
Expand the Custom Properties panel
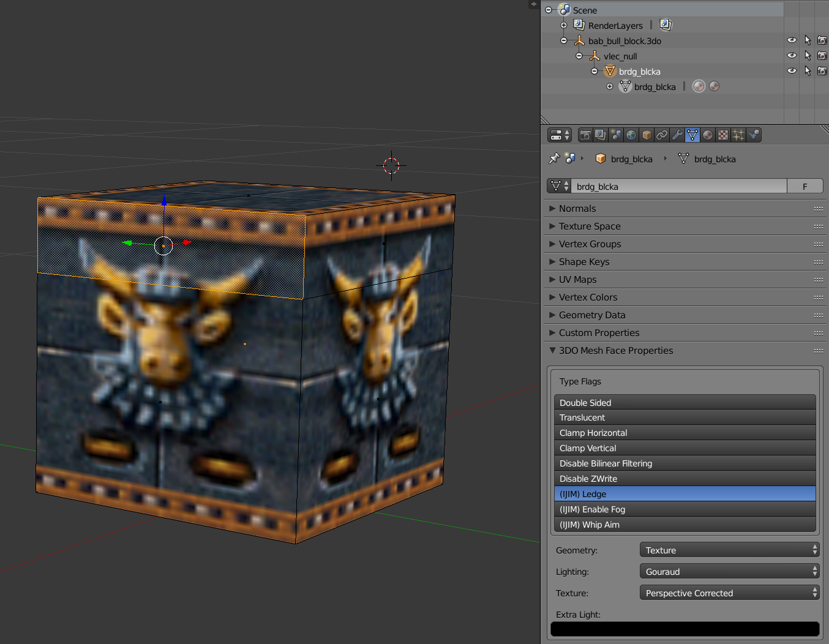pos(685,333)
